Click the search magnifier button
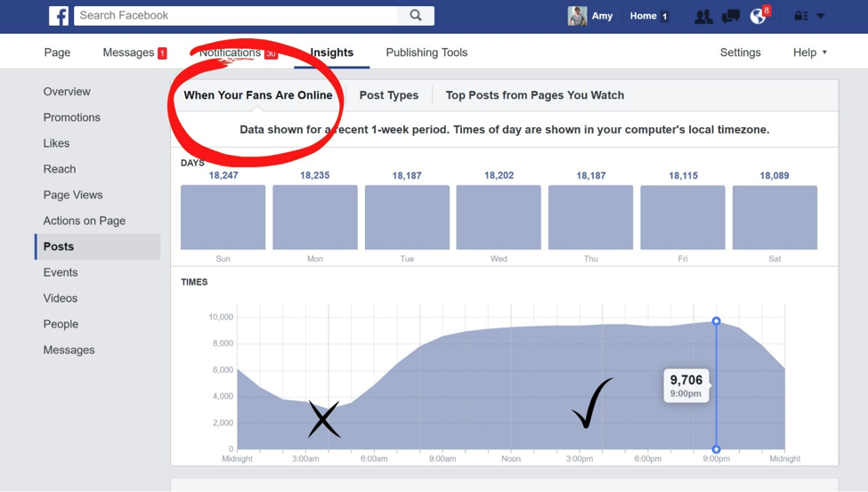Viewport: 868px width, 492px height. (416, 15)
